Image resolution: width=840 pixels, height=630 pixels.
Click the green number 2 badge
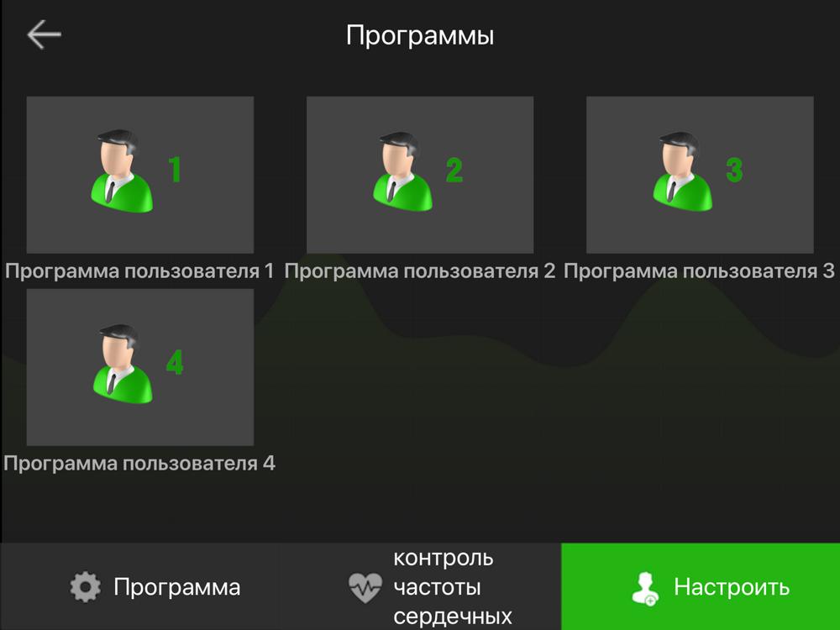[454, 170]
